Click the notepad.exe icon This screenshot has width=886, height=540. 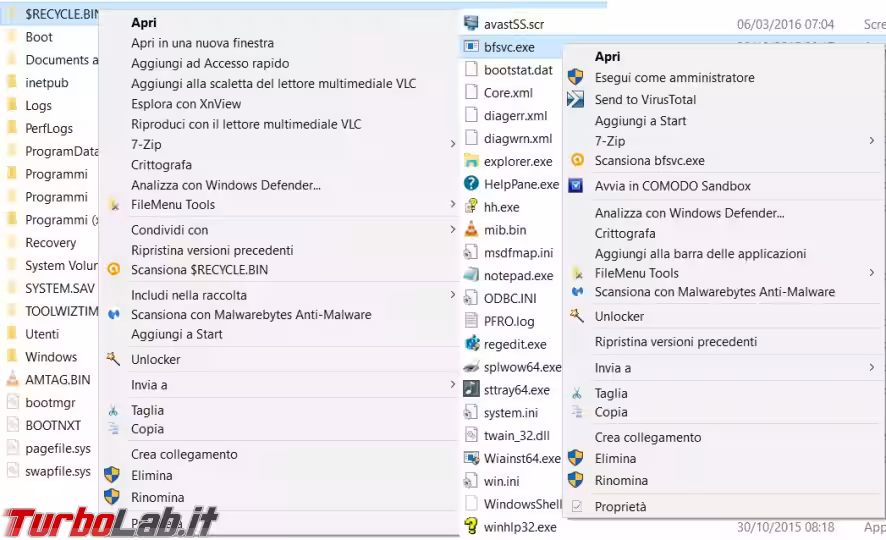471,275
